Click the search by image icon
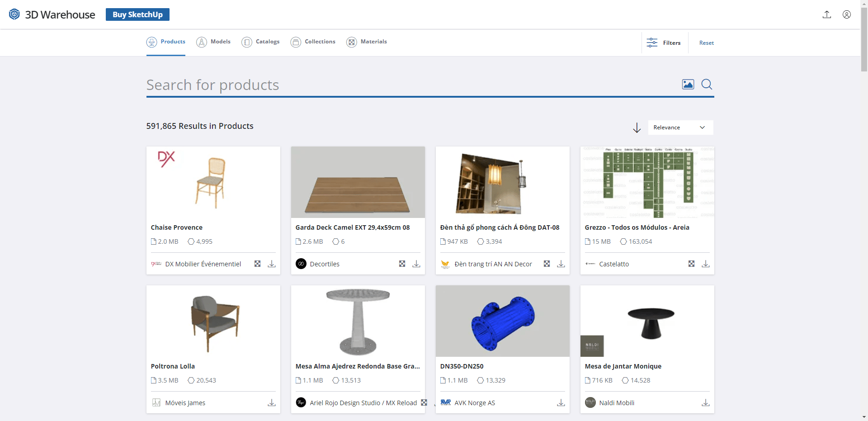Viewport: 868px width, 421px height. [688, 84]
